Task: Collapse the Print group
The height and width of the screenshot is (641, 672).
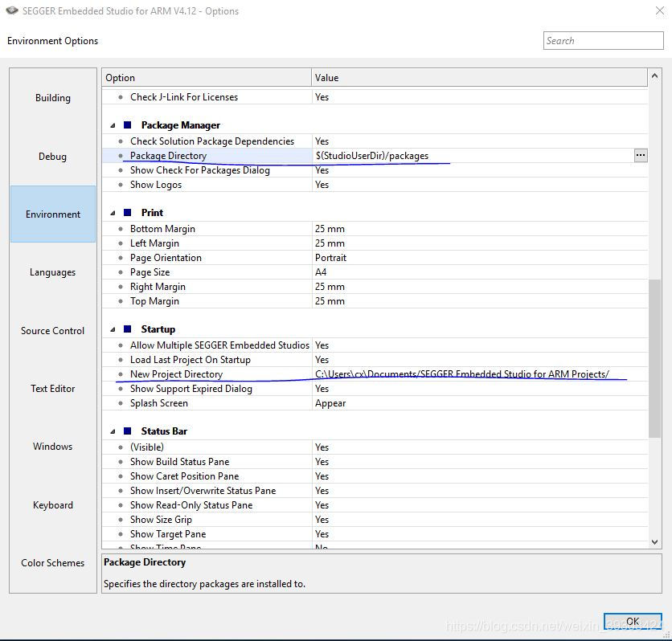Action: (x=113, y=213)
